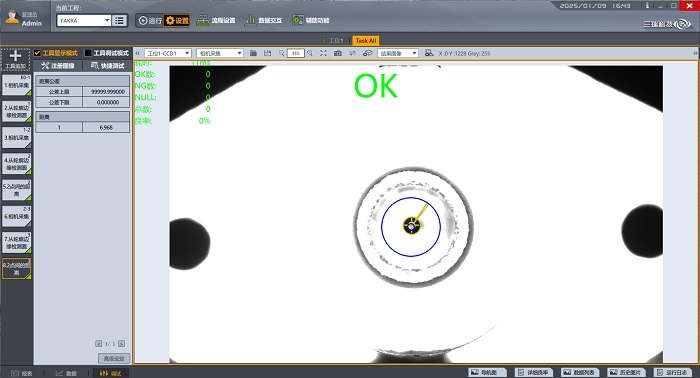Click the camera capture icon

point(338,53)
